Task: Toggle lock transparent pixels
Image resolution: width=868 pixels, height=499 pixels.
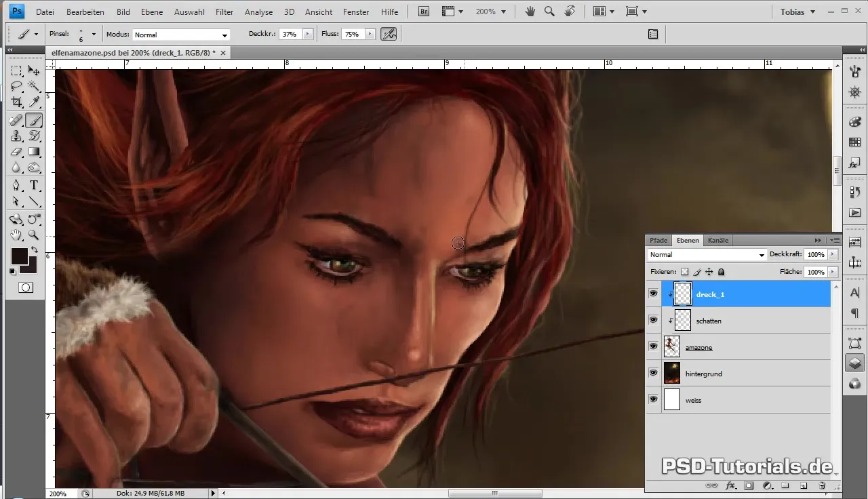Action: 685,272
